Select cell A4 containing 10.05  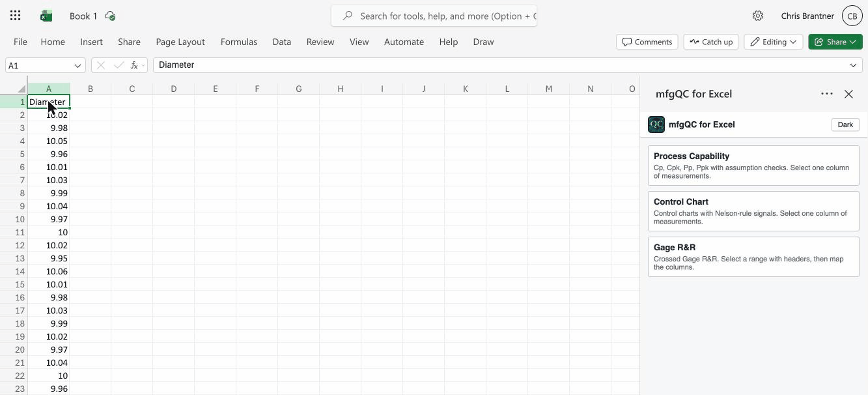(x=49, y=141)
